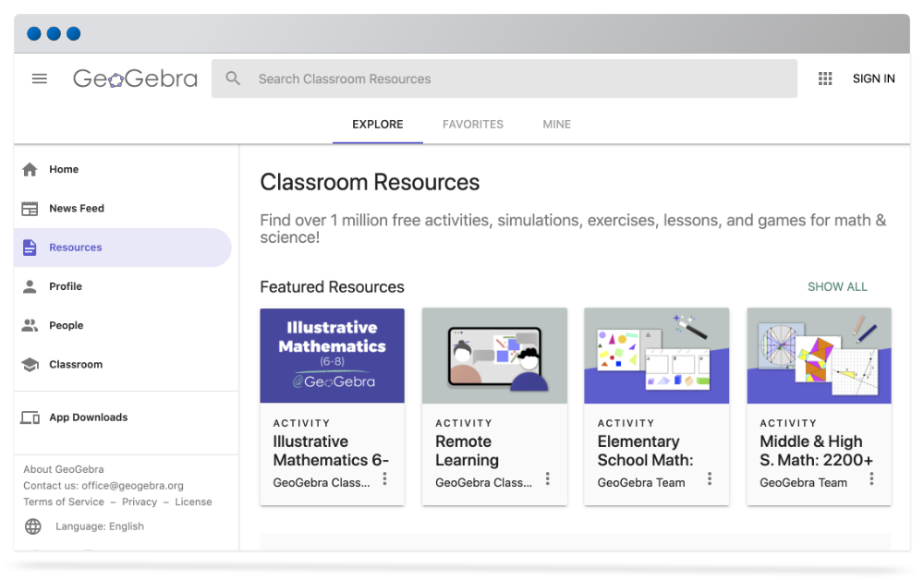Open the hamburger navigation menu
This screenshot has height=580, width=924.
40,79
